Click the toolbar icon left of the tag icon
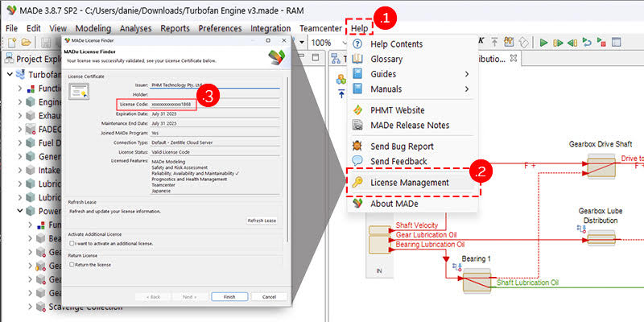Screen dimensions: 644x322 (x=510, y=42)
